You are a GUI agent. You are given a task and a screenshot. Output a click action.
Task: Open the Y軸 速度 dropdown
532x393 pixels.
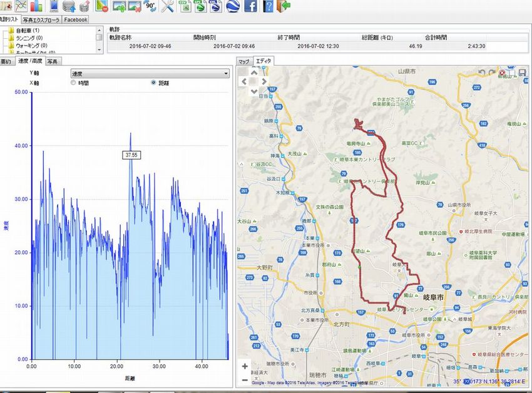pos(150,73)
